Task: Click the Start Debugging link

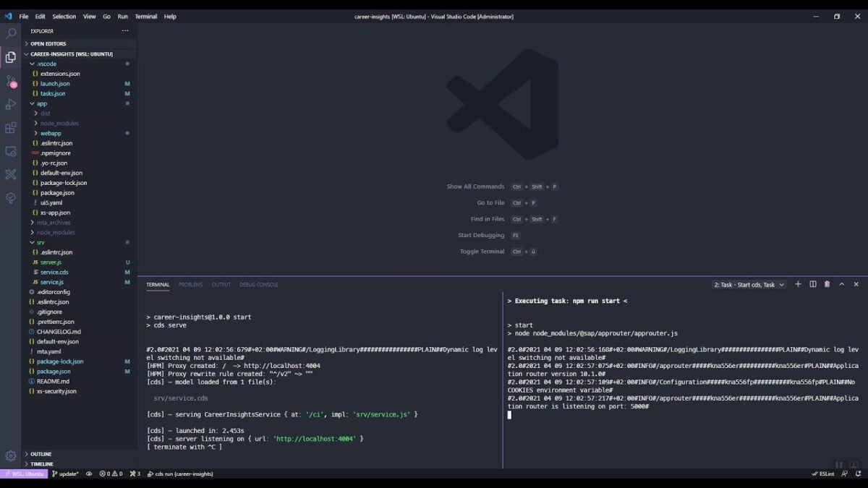Action: 481,235
